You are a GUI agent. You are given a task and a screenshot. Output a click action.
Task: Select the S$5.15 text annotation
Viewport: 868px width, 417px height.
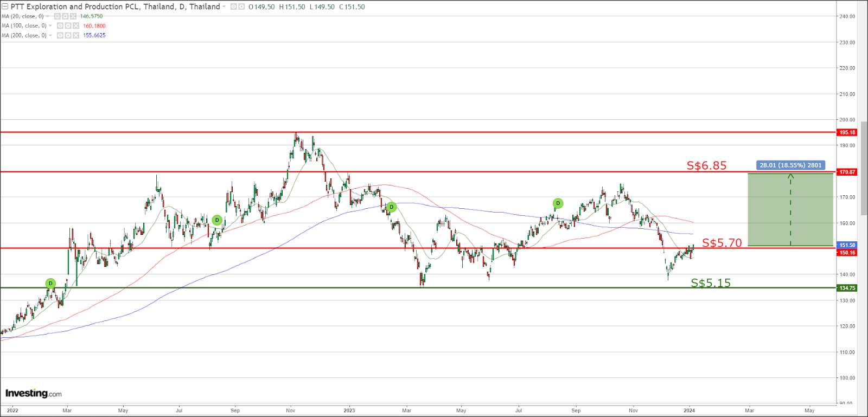(711, 283)
